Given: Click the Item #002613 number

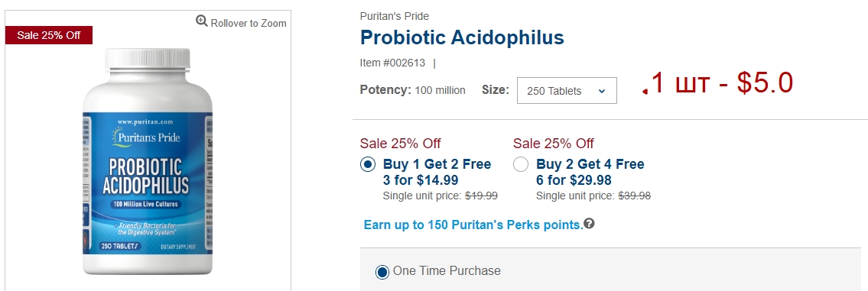Looking at the screenshot, I should (x=392, y=63).
